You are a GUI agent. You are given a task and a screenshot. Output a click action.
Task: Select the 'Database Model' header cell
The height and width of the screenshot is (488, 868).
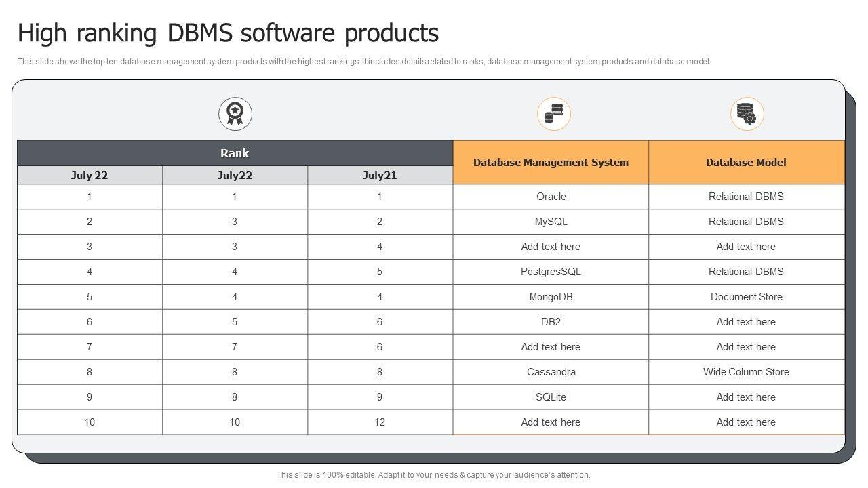tap(747, 163)
